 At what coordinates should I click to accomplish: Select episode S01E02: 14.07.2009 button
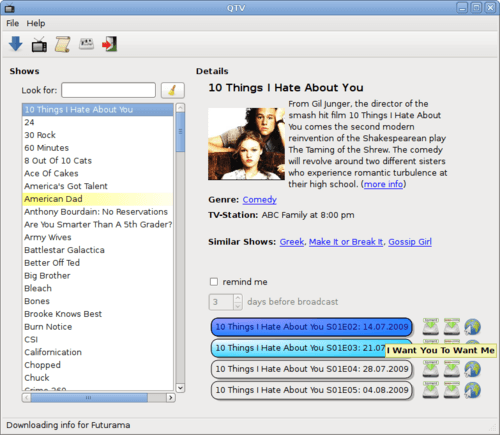pos(312,327)
